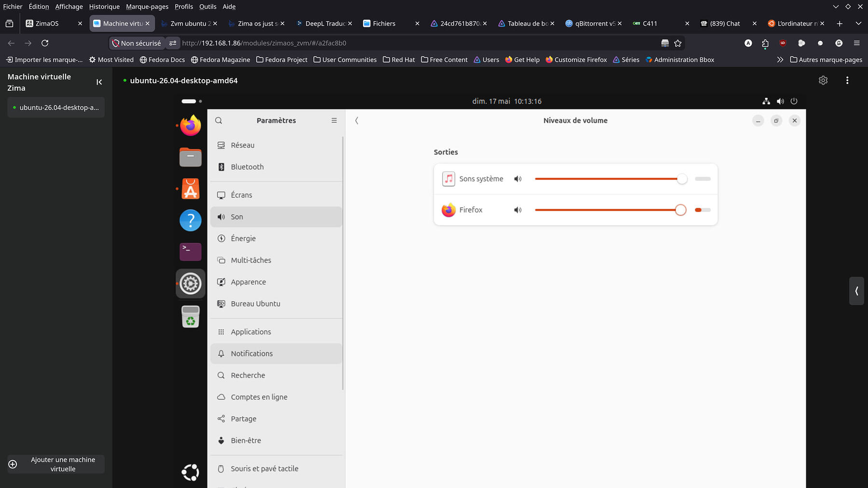868x488 pixels.
Task: Open the Historique menu
Action: pos(104,7)
